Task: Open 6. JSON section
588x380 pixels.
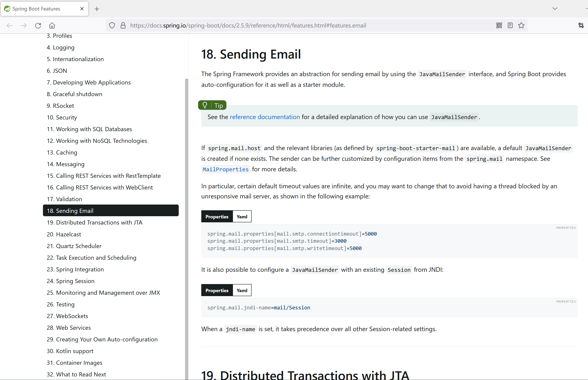Action: [x=57, y=71]
